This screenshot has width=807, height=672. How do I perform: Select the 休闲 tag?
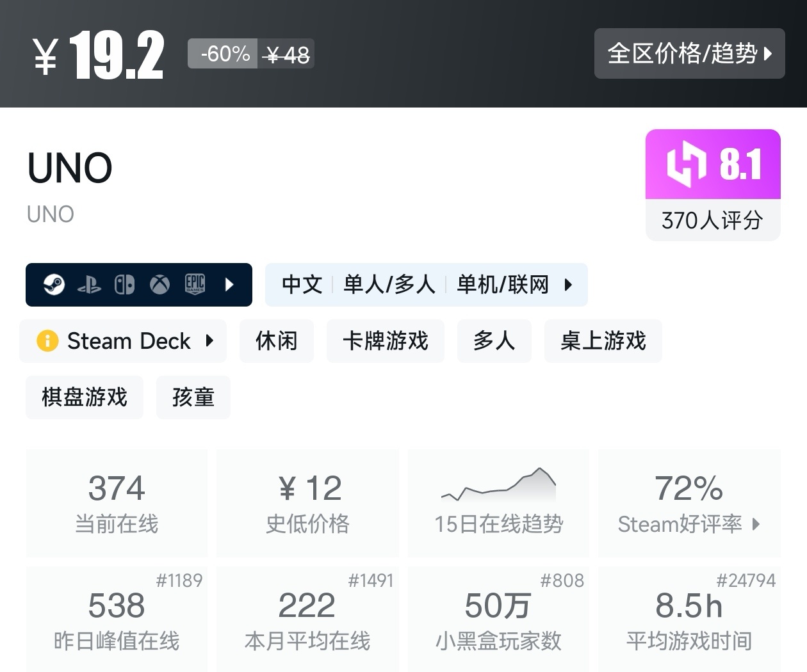[x=277, y=341]
